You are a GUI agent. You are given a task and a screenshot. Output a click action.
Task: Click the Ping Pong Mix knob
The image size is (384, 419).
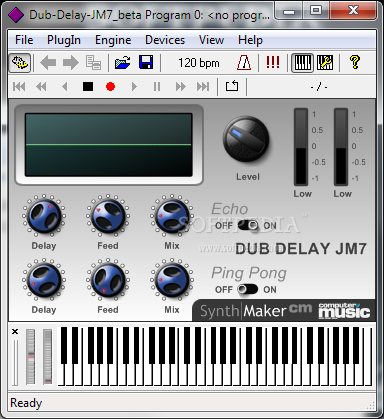tap(172, 280)
